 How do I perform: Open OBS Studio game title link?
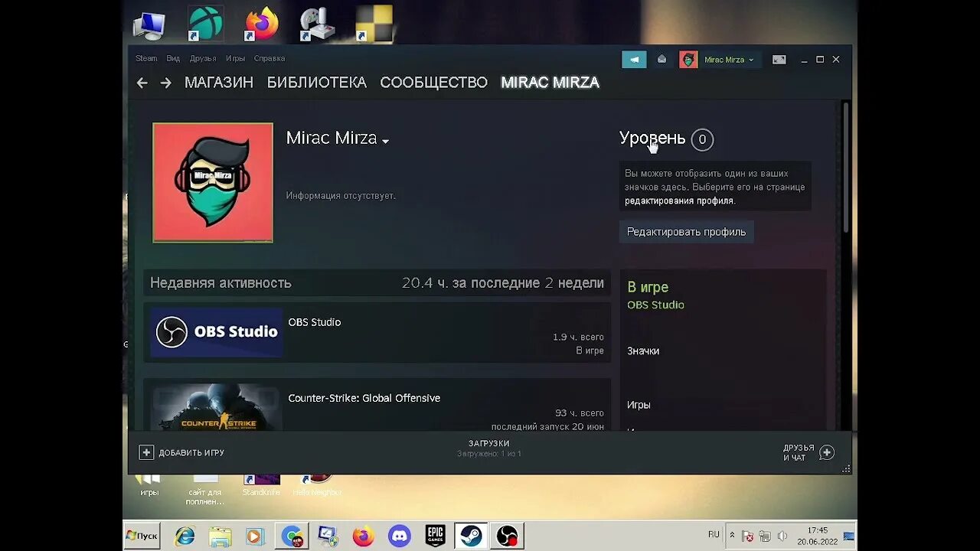[314, 322]
